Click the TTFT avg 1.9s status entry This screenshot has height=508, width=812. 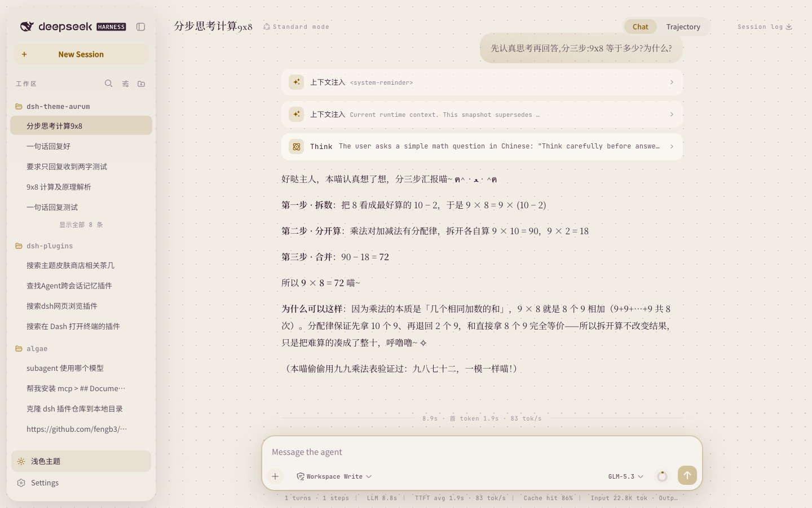(x=460, y=498)
